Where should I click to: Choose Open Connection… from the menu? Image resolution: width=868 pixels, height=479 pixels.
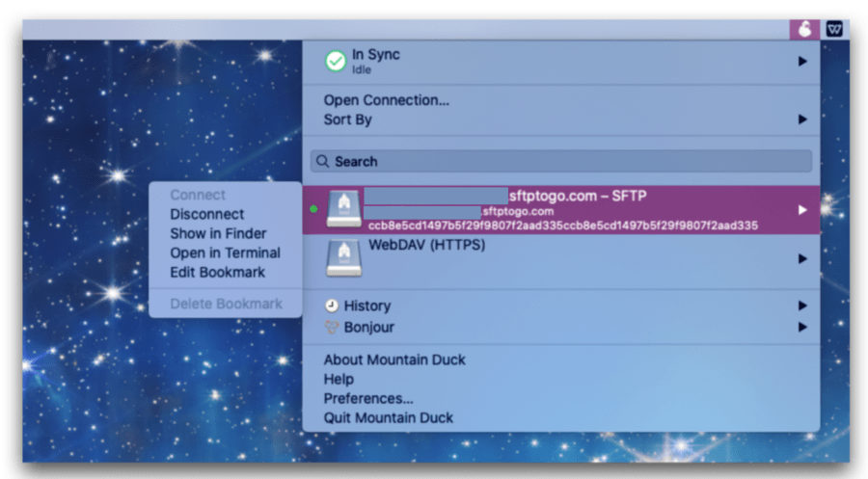point(387,100)
